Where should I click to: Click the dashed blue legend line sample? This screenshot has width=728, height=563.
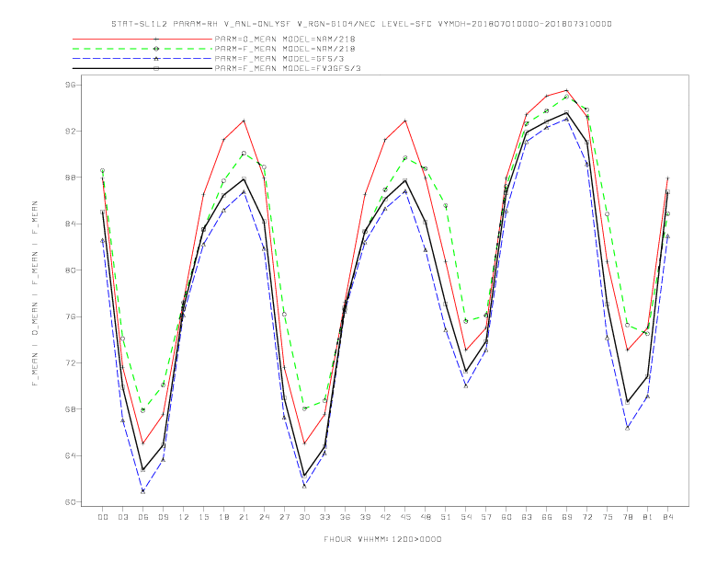[x=142, y=59]
